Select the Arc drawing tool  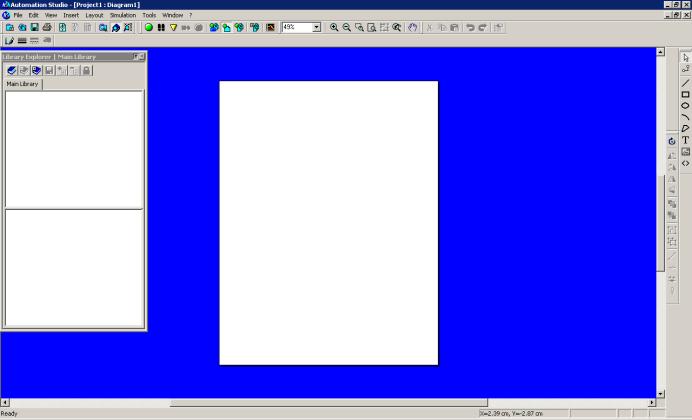coord(685,117)
